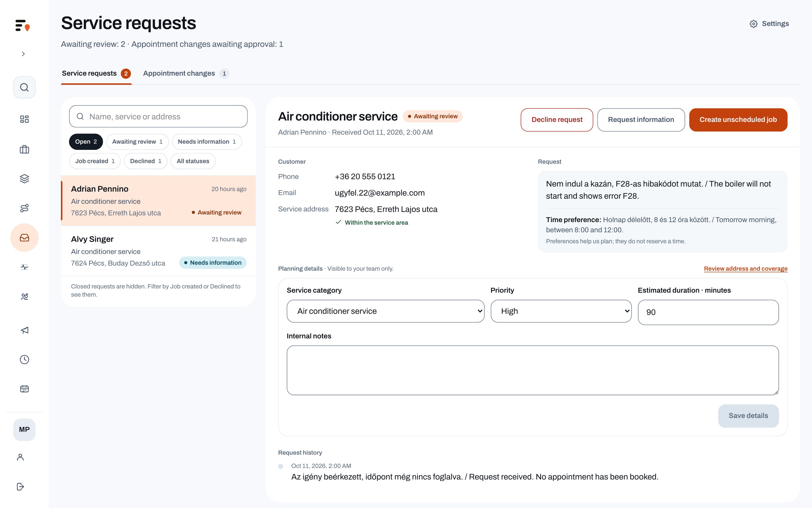The width and height of the screenshot is (812, 508).
Task: Open Settings with the gear icon
Action: pos(769,24)
